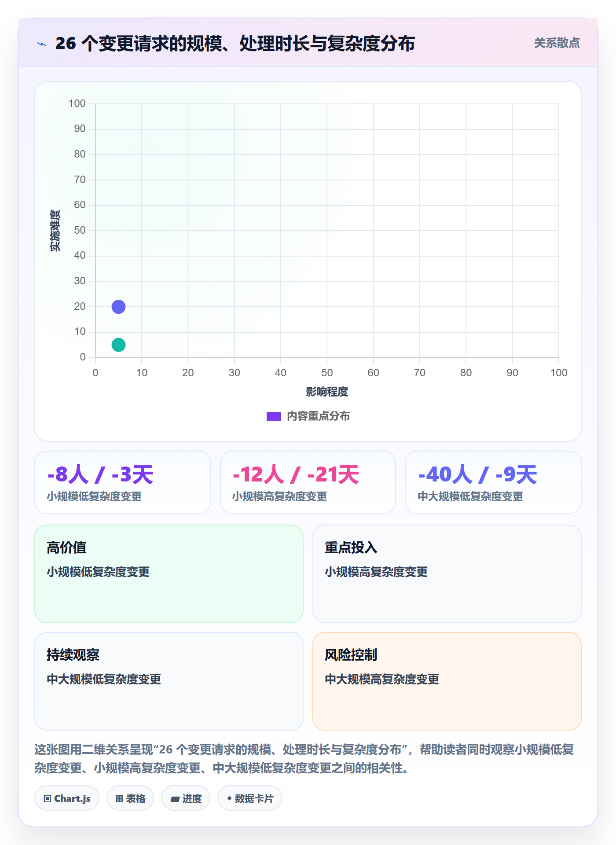Viewport: 616px width, 845px height.
Task: Open the 重点投入 quadrant card
Action: [447, 574]
